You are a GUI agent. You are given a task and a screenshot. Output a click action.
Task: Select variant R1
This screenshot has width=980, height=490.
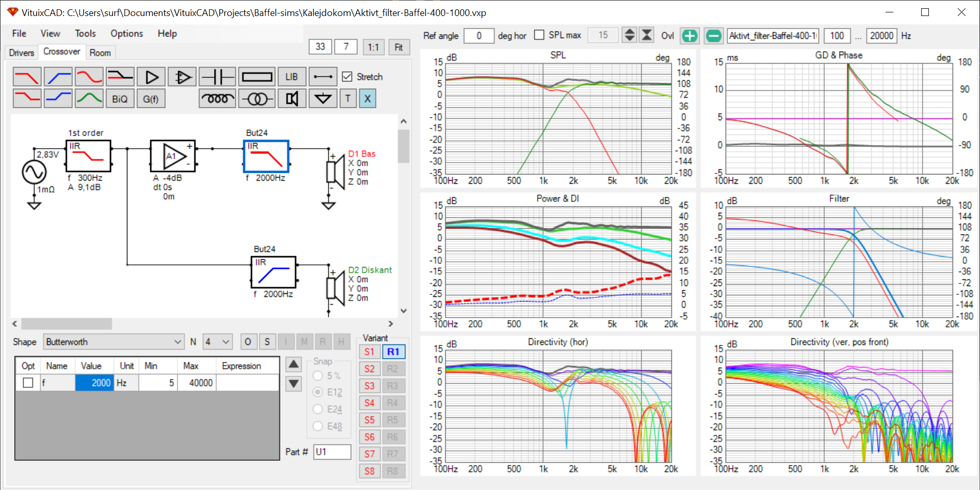click(393, 352)
